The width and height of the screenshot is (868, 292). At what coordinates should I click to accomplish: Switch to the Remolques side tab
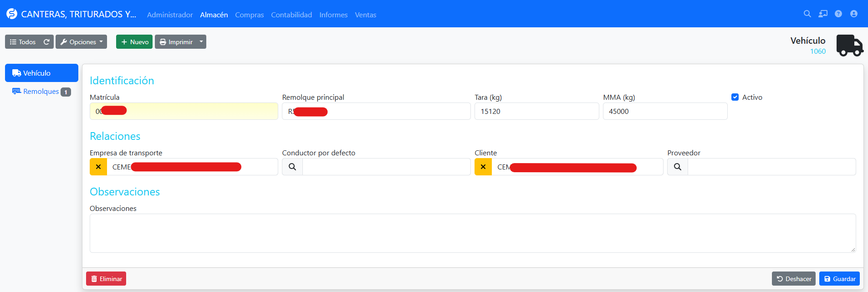41,92
